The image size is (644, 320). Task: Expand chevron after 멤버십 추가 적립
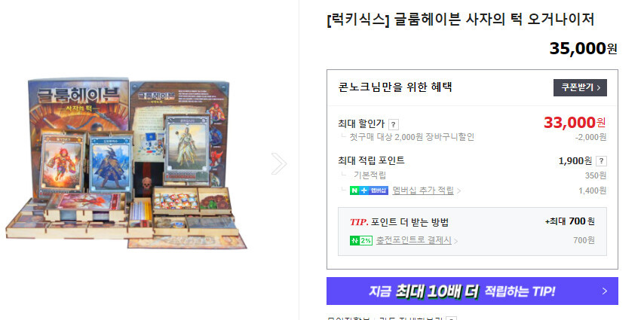(x=458, y=191)
